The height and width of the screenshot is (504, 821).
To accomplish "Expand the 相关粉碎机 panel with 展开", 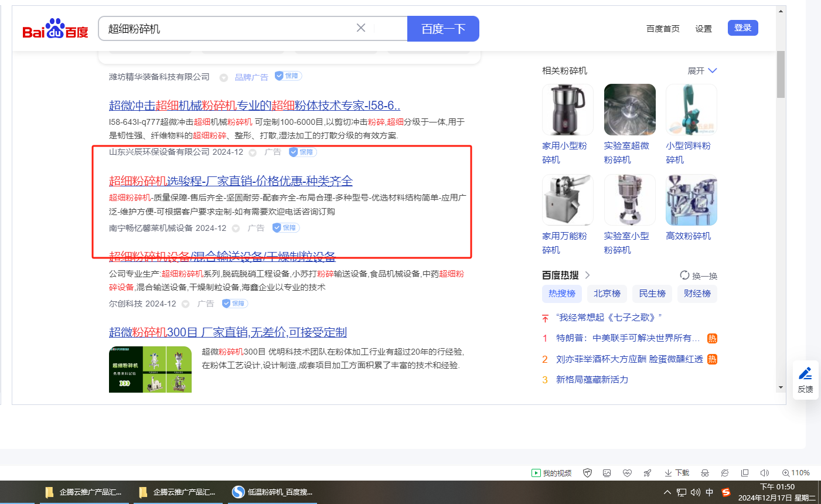I will (x=702, y=71).
